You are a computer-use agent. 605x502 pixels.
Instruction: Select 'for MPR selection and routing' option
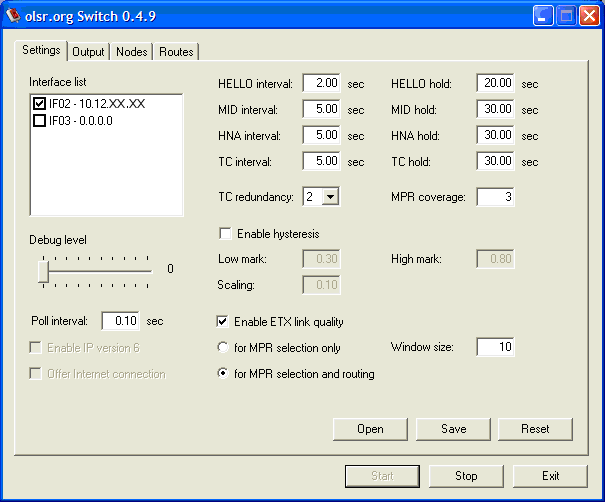tap(225, 374)
